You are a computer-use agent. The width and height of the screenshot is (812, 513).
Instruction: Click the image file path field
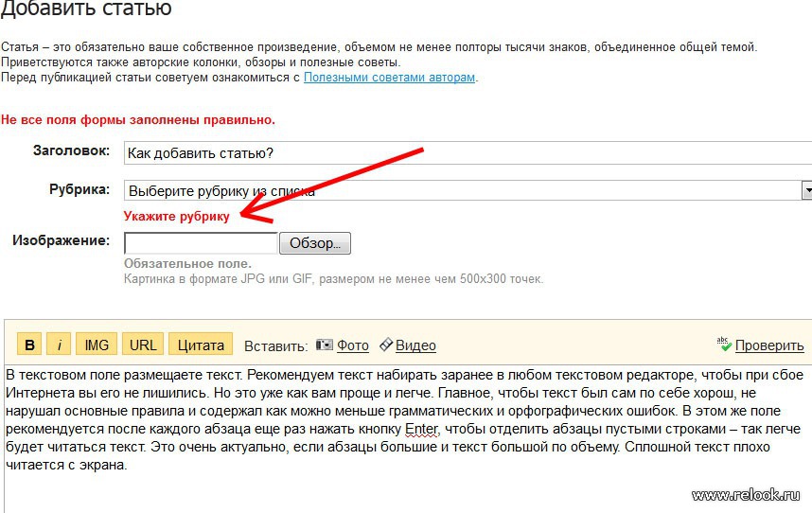pos(201,243)
